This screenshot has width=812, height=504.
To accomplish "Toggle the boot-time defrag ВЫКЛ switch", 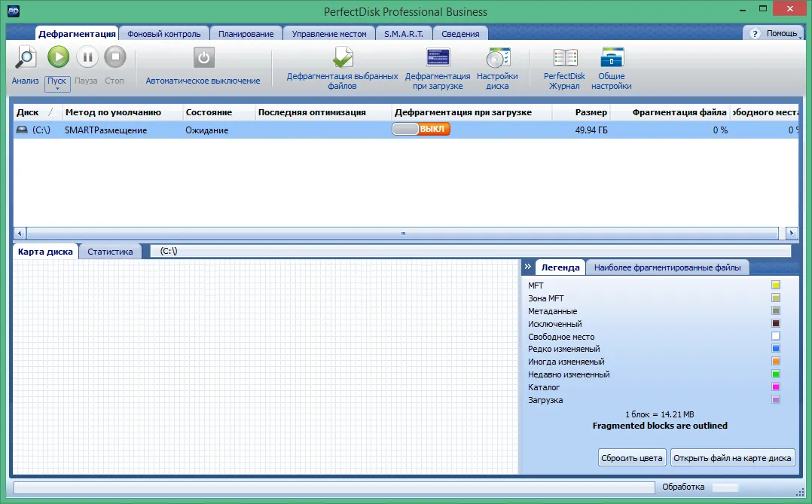I will pos(421,129).
